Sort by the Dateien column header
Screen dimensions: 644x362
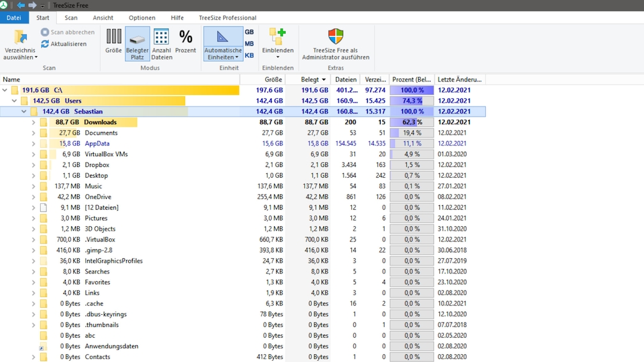click(346, 79)
